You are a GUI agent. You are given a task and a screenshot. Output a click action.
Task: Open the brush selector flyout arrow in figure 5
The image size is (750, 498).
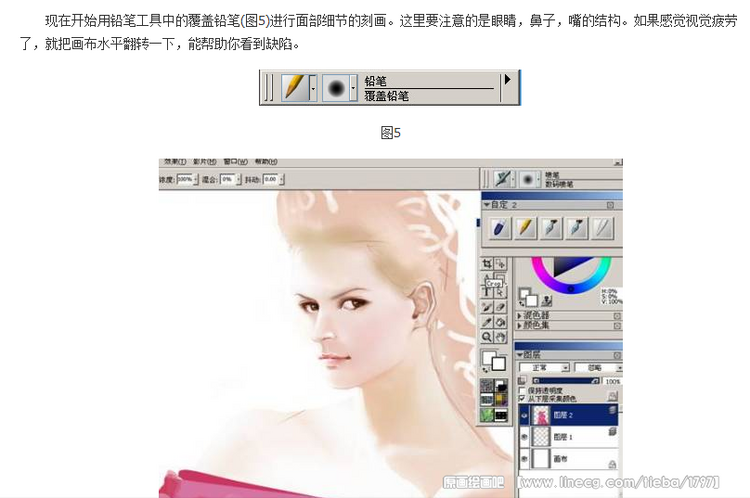[x=508, y=79]
